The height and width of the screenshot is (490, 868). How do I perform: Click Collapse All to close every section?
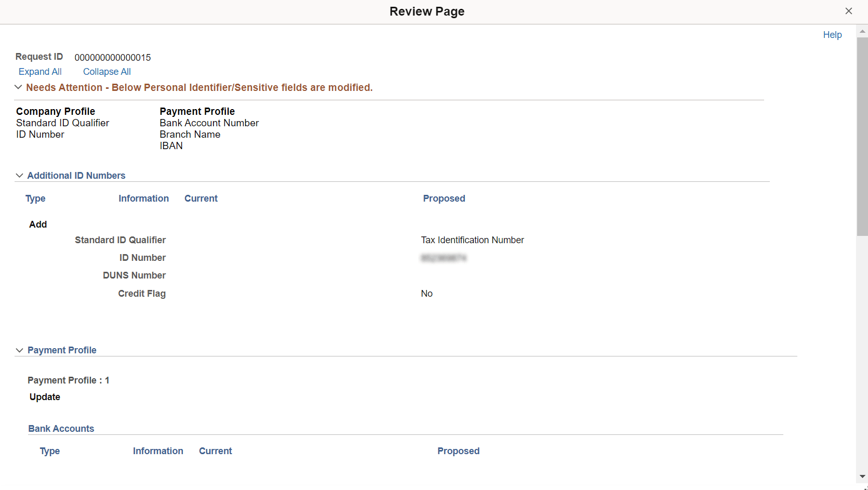click(106, 72)
